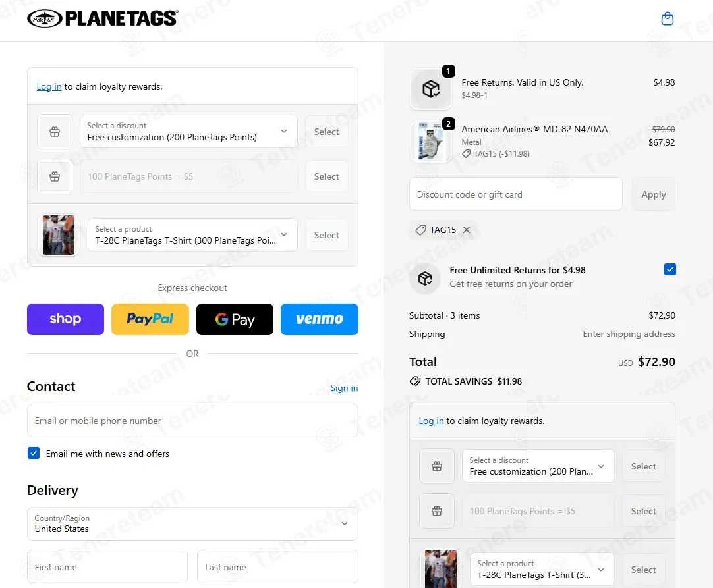Click Sign in link next to Contact

tap(344, 388)
